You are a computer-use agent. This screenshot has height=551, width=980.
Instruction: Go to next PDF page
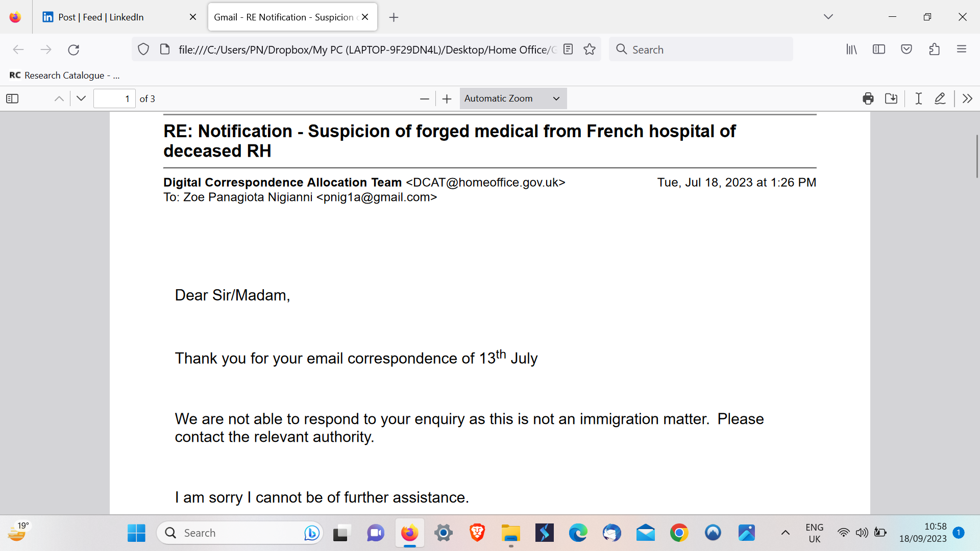81,98
